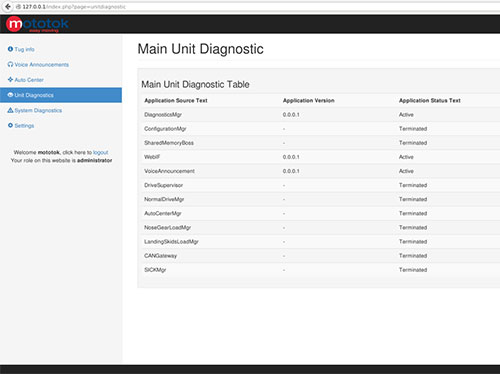Viewport: 500px width, 374px height.
Task: Click the administrator role text
Action: click(95, 160)
